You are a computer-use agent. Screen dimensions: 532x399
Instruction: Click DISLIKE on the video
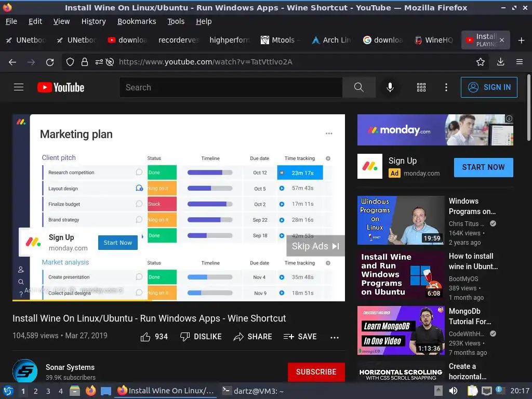201,337
